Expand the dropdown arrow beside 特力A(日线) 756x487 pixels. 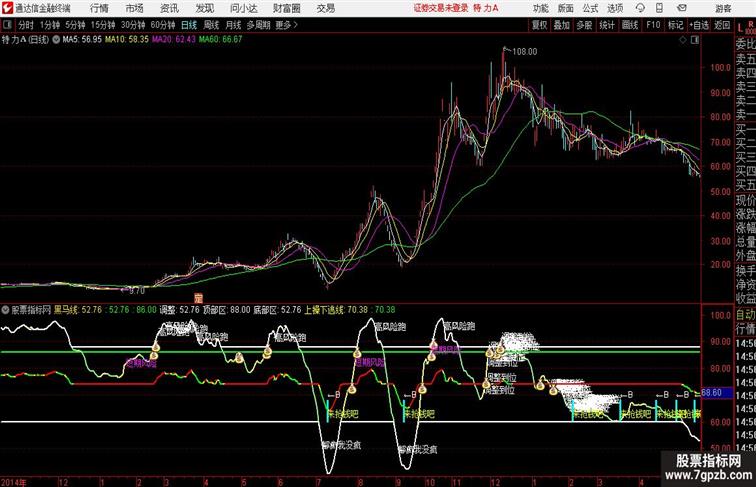click(x=56, y=40)
